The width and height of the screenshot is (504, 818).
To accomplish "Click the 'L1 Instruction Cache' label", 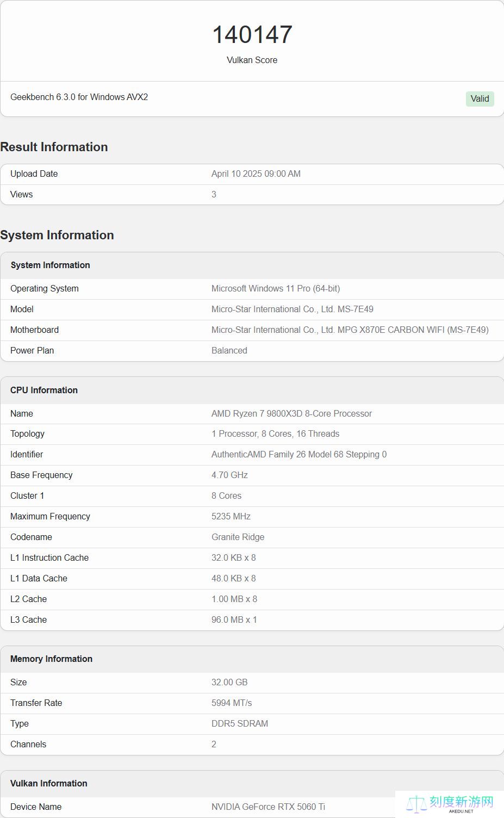I will pos(49,558).
